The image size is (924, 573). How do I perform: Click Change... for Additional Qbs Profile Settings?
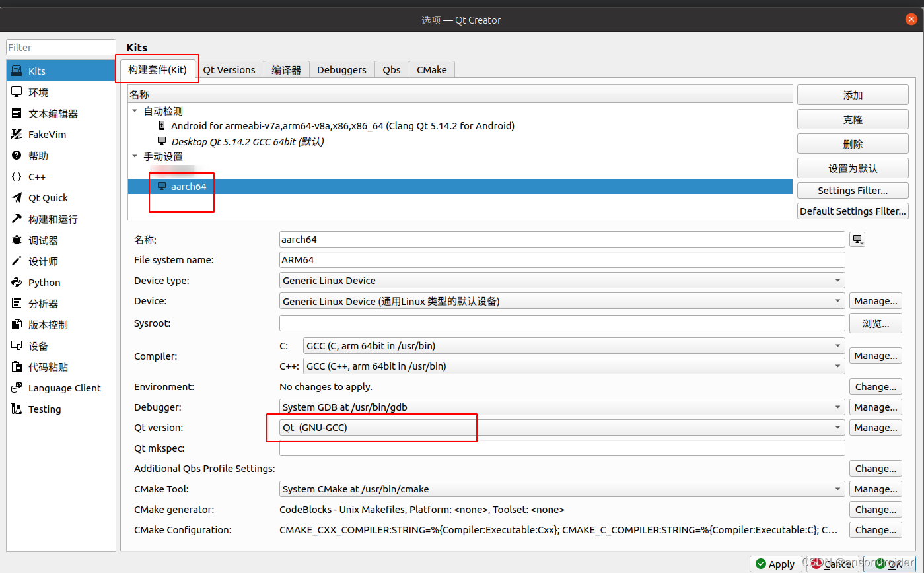click(876, 468)
